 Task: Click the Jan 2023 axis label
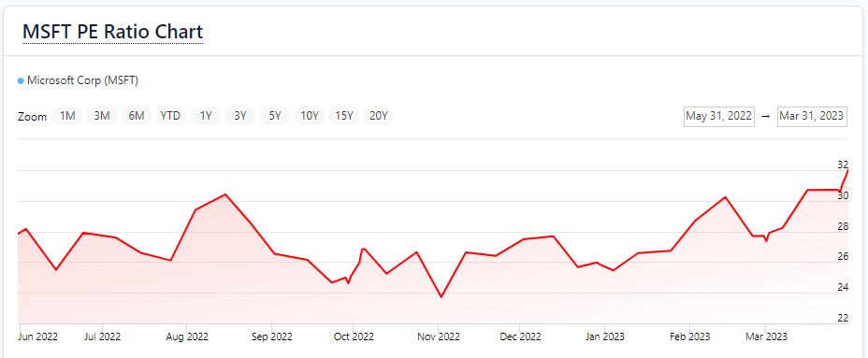click(604, 337)
